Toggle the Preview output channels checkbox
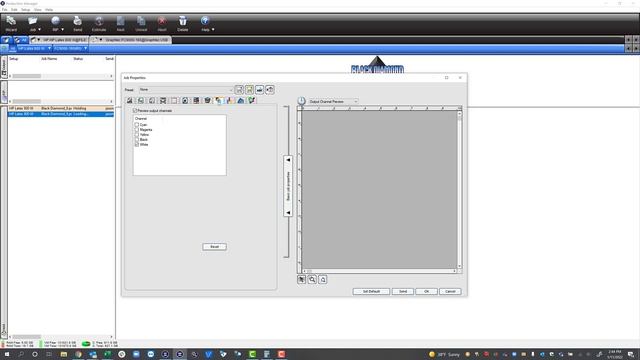Image resolution: width=640 pixels, height=360 pixels. click(x=135, y=111)
